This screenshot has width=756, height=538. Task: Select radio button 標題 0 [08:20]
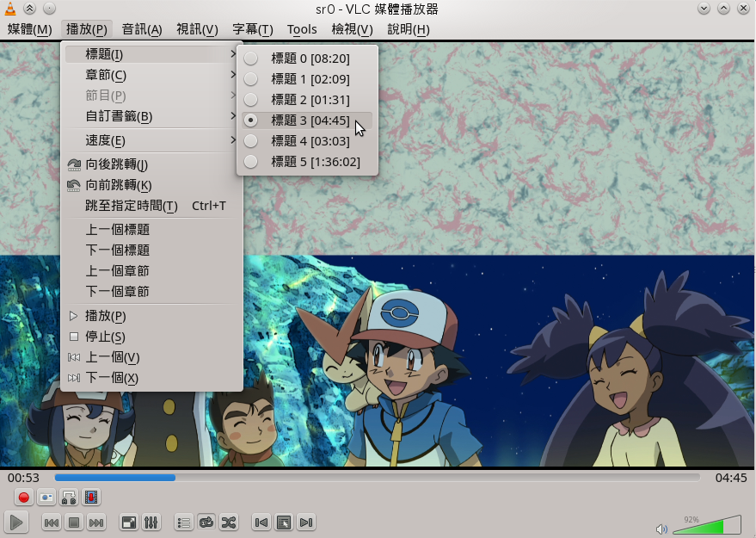pyautogui.click(x=251, y=59)
